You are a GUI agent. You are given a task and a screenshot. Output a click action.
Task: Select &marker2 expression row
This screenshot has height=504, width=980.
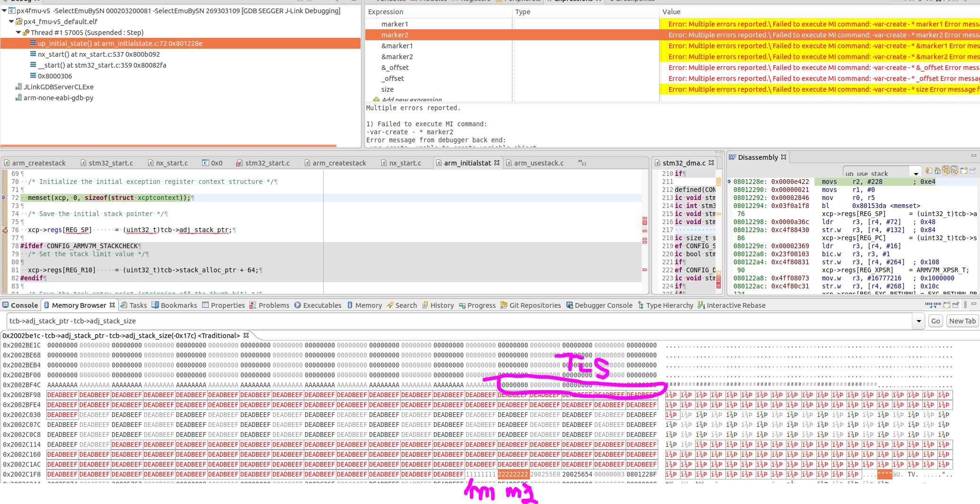pyautogui.click(x=672, y=57)
